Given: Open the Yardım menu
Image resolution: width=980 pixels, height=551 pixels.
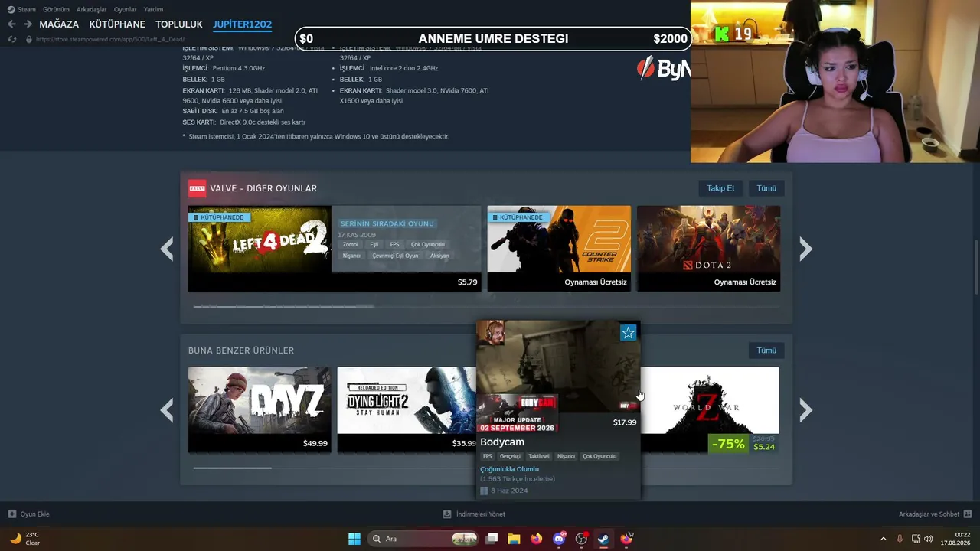Looking at the screenshot, I should [x=153, y=10].
